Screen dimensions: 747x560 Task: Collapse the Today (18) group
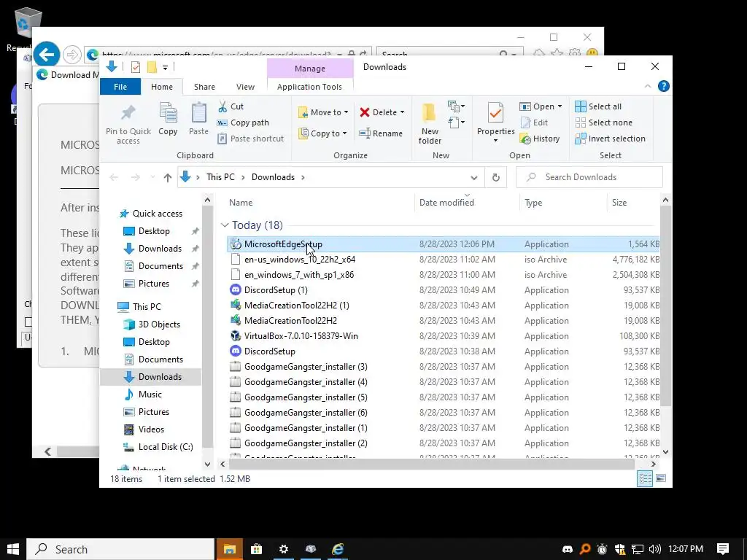pos(225,225)
